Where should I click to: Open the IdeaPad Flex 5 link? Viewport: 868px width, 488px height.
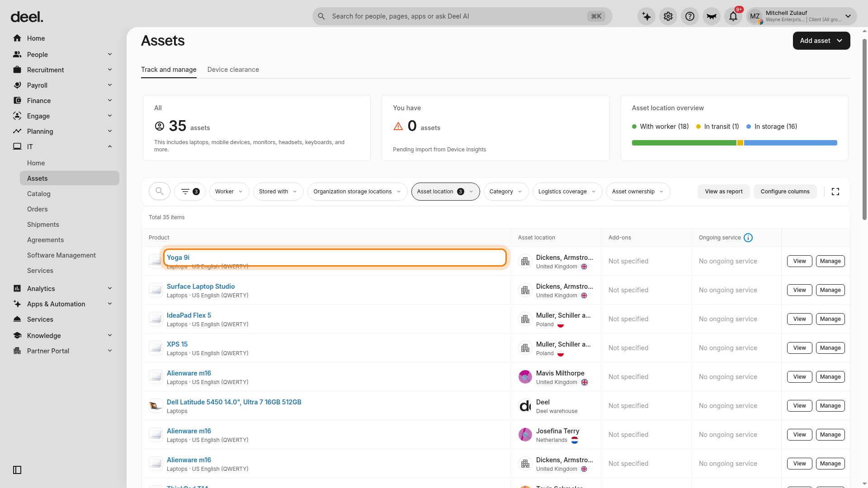coord(189,315)
